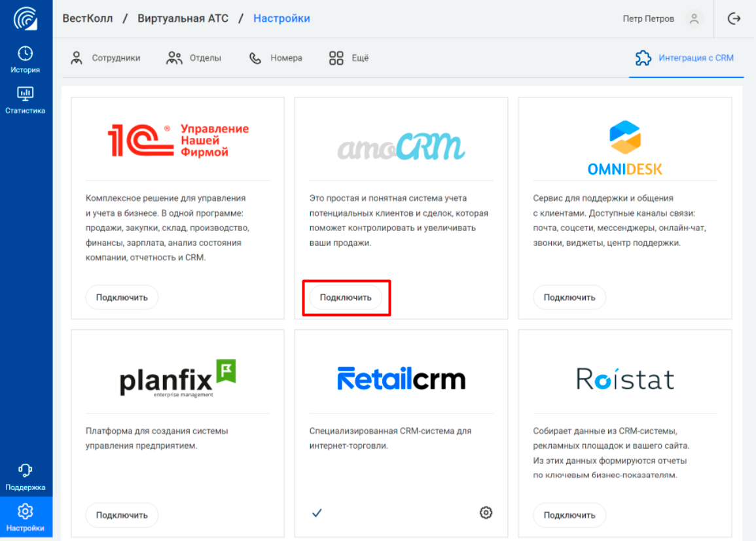756x541 pixels.
Task: Switch to the Сотрудники tab
Action: coord(105,58)
